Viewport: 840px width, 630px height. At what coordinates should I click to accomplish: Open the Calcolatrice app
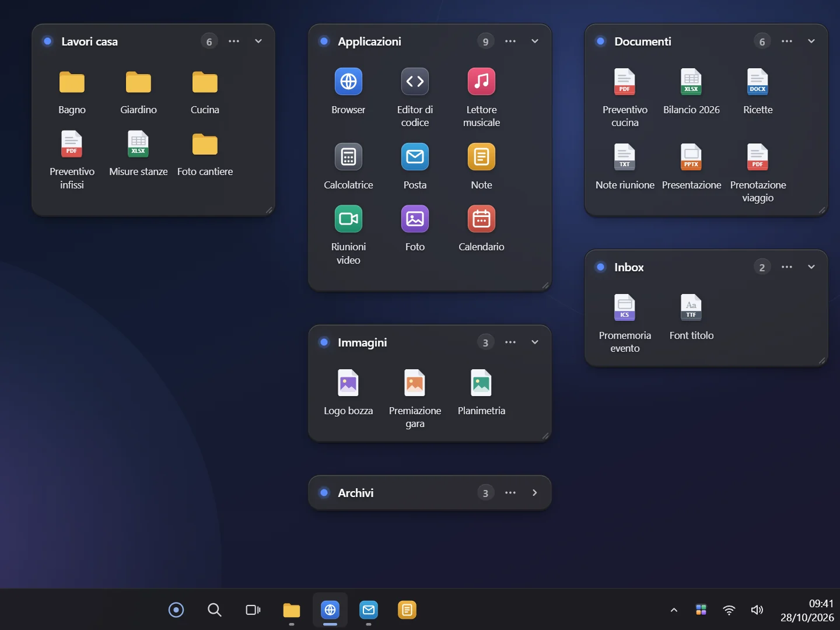pyautogui.click(x=348, y=157)
